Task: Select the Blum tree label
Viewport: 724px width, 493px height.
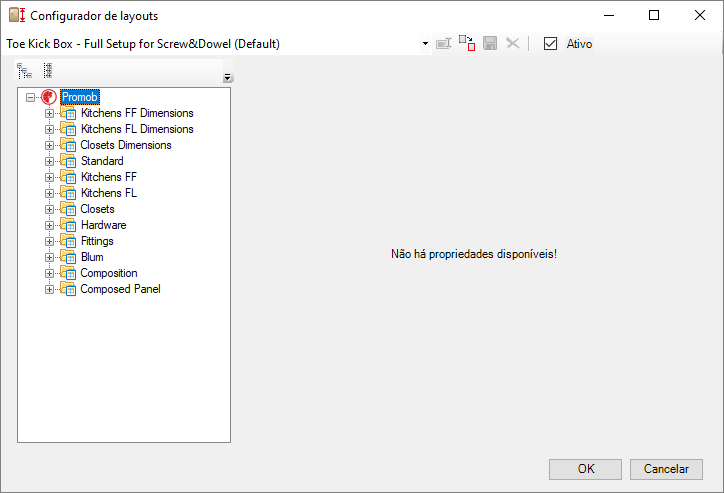Action: (92, 257)
